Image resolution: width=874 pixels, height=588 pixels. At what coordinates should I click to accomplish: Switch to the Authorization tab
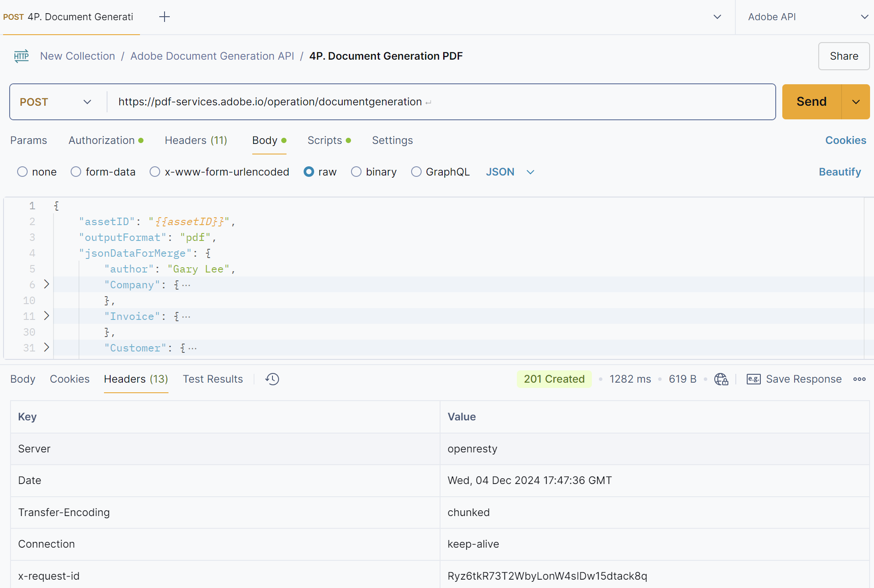click(x=102, y=140)
